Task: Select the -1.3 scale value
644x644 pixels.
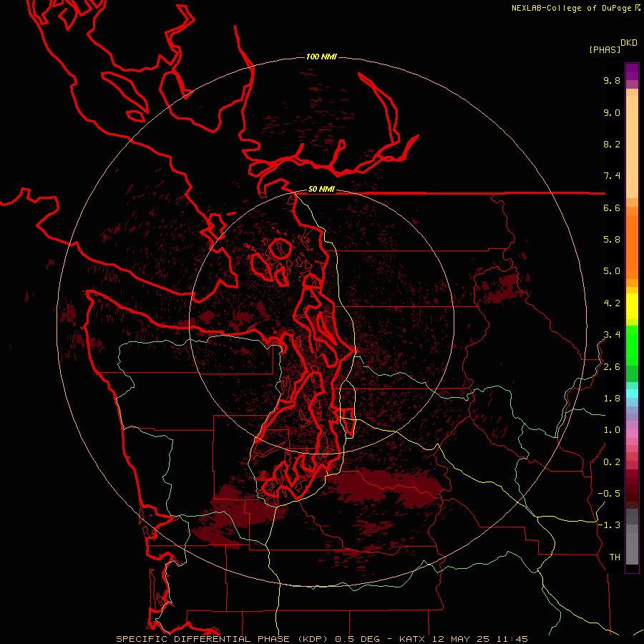Action: [609, 526]
